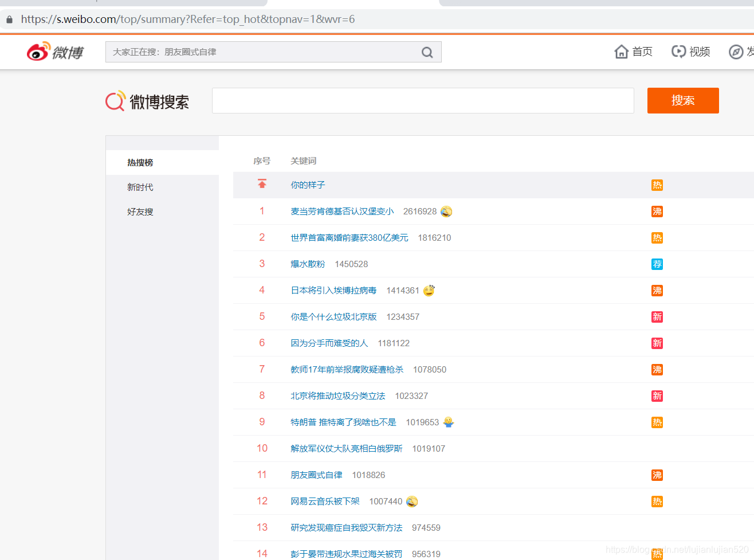Screen dimensions: 754x560
Task: Open the 朋友圈式自律 hot search entry
Action: pos(316,475)
